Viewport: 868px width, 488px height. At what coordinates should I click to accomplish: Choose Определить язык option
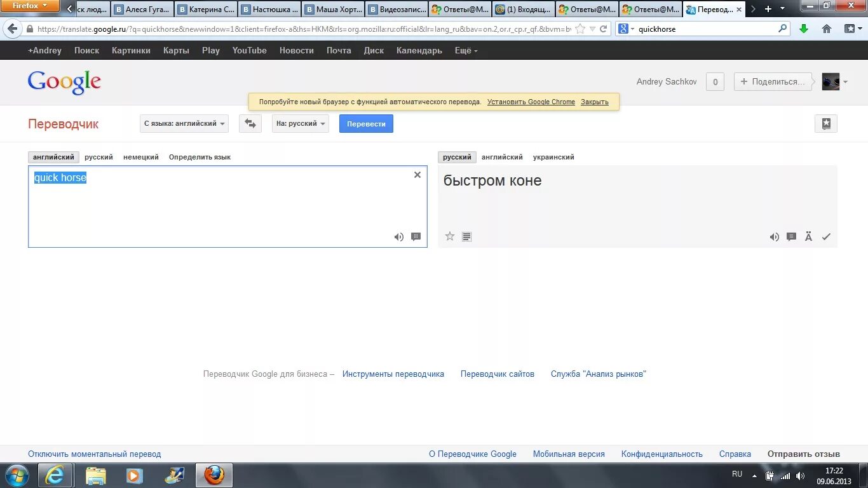click(200, 157)
